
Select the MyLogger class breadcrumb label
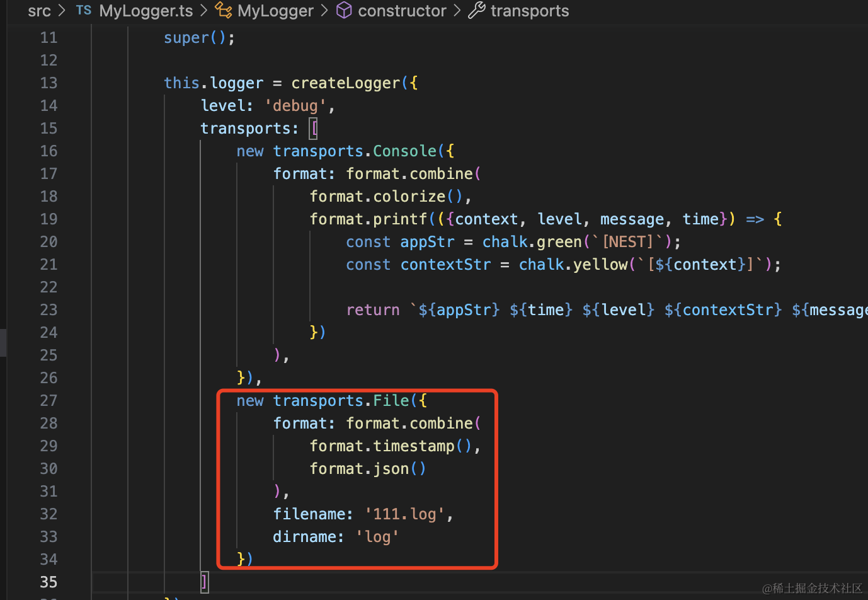[x=275, y=11]
